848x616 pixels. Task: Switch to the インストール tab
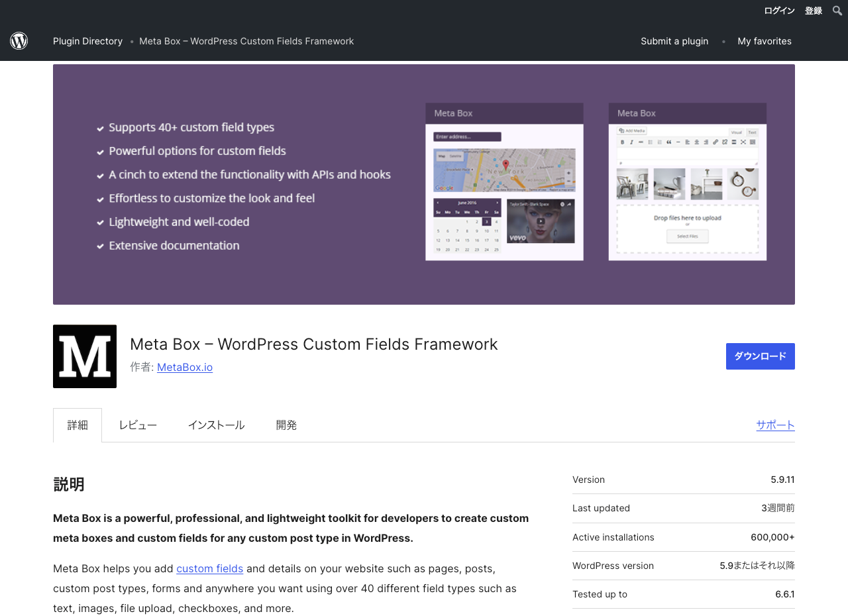216,425
